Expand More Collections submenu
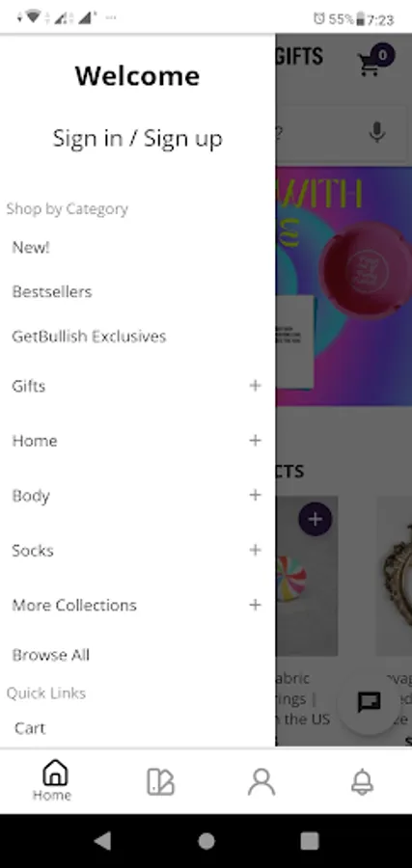 point(255,605)
